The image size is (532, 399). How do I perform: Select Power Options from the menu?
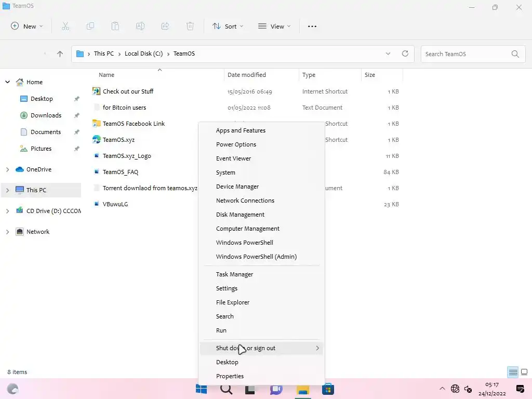coord(261,144)
